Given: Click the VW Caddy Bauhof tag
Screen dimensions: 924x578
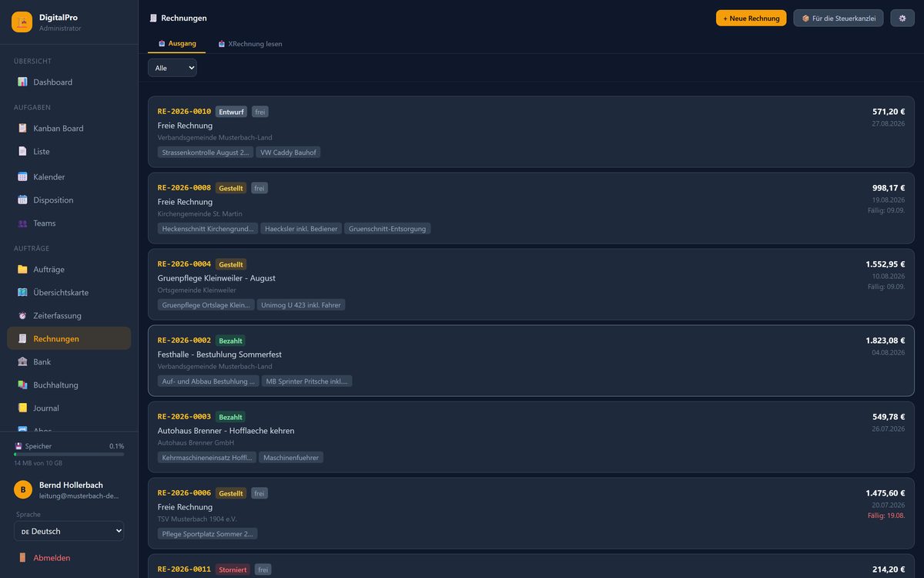Looking at the screenshot, I should click(289, 153).
